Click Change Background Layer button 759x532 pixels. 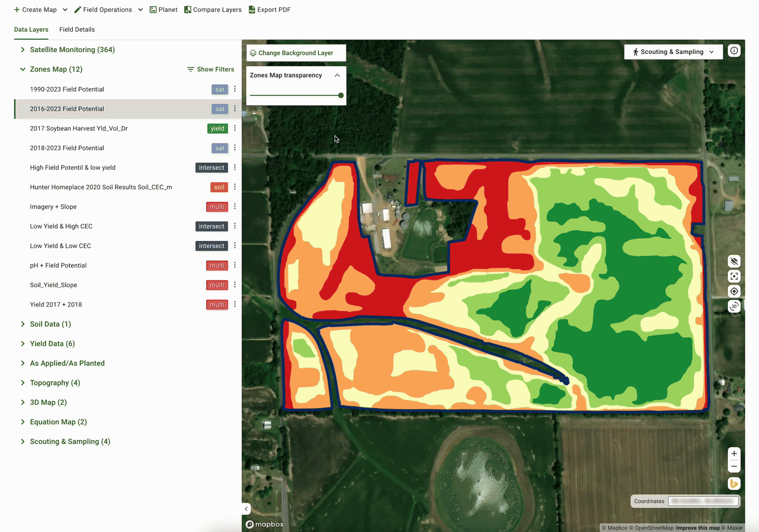[296, 53]
